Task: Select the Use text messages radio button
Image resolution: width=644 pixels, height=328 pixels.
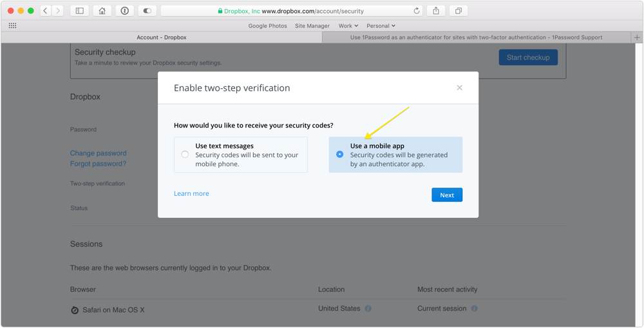Action: [x=185, y=155]
